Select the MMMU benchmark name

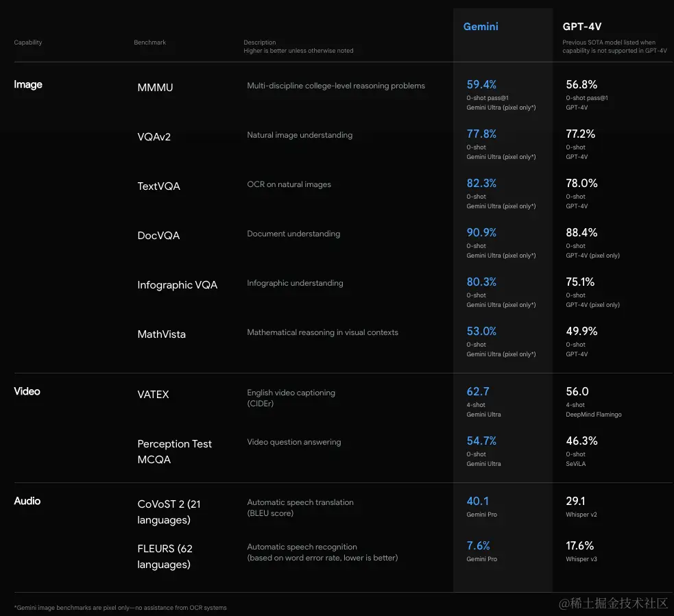click(155, 88)
